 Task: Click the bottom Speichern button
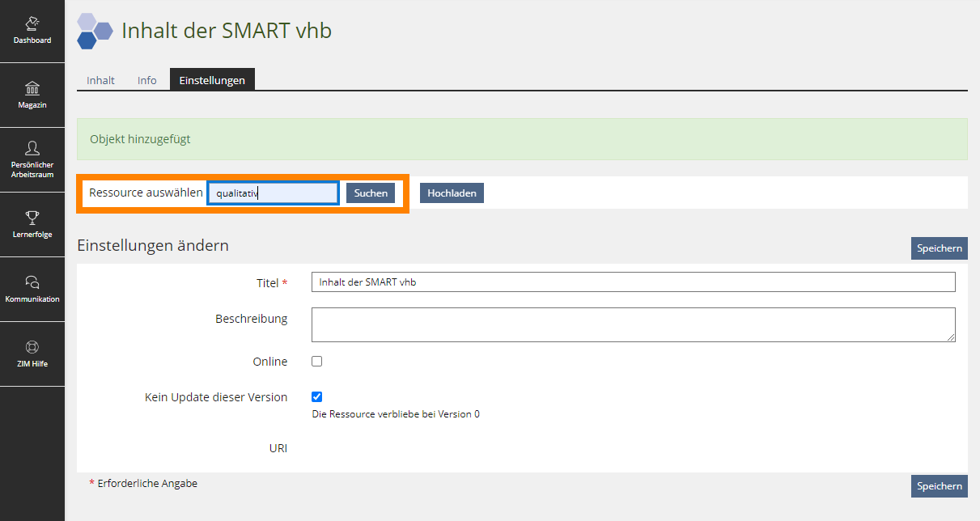coord(939,486)
